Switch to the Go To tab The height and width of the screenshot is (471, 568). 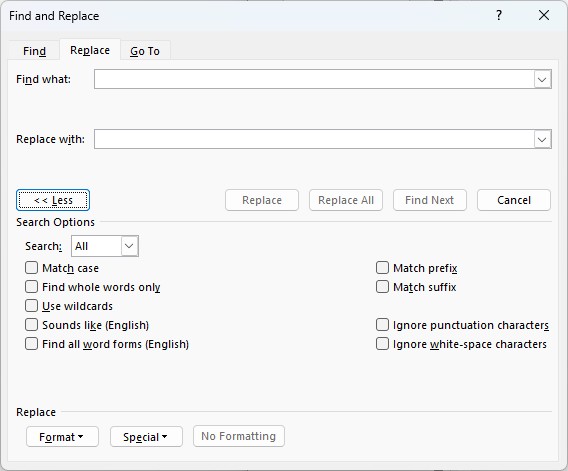tap(145, 51)
